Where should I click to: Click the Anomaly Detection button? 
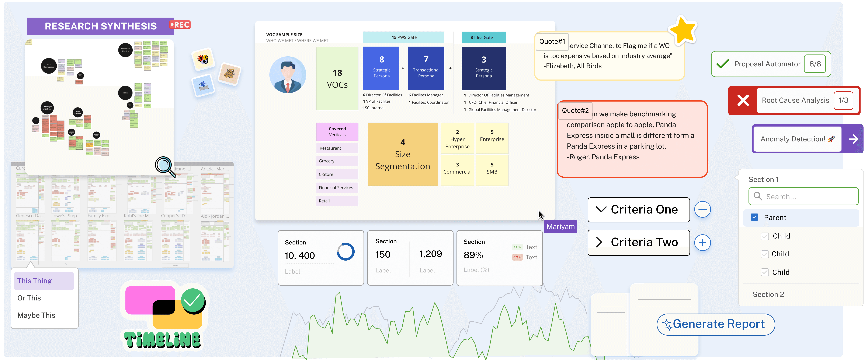tap(807, 139)
